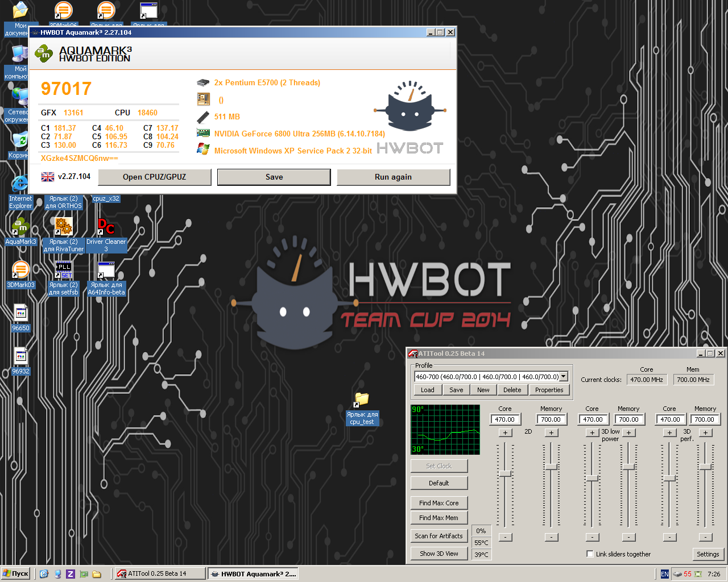This screenshot has height=582, width=728.
Task: Click Show 3D View button
Action: [439, 554]
